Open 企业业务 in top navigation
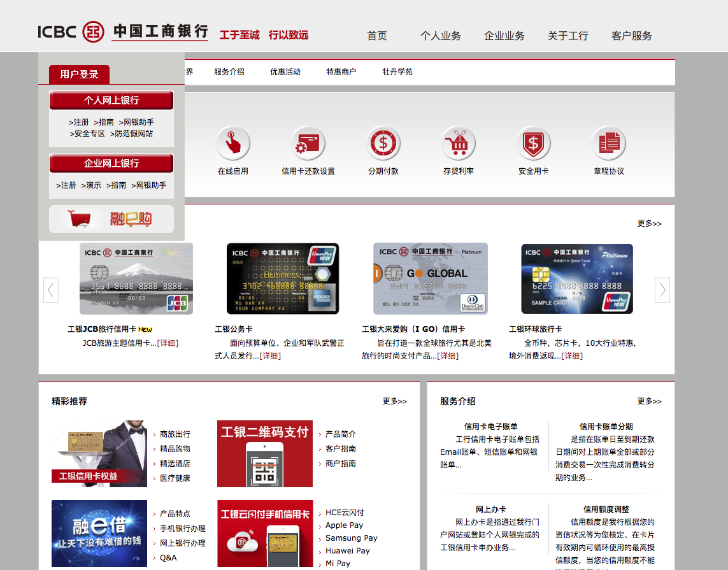 [504, 36]
